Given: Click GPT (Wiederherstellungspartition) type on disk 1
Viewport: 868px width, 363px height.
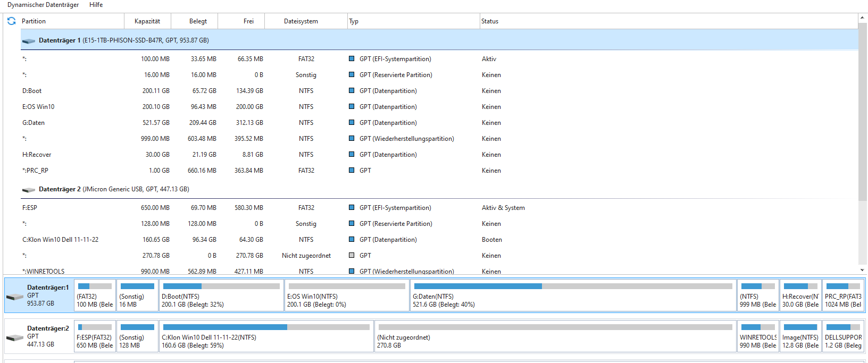Looking at the screenshot, I should click(407, 139).
